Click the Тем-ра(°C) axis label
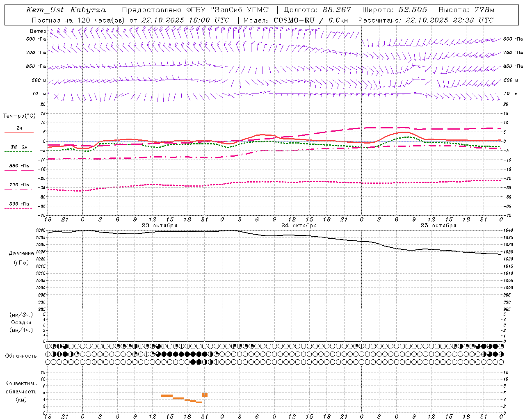 pos(19,116)
